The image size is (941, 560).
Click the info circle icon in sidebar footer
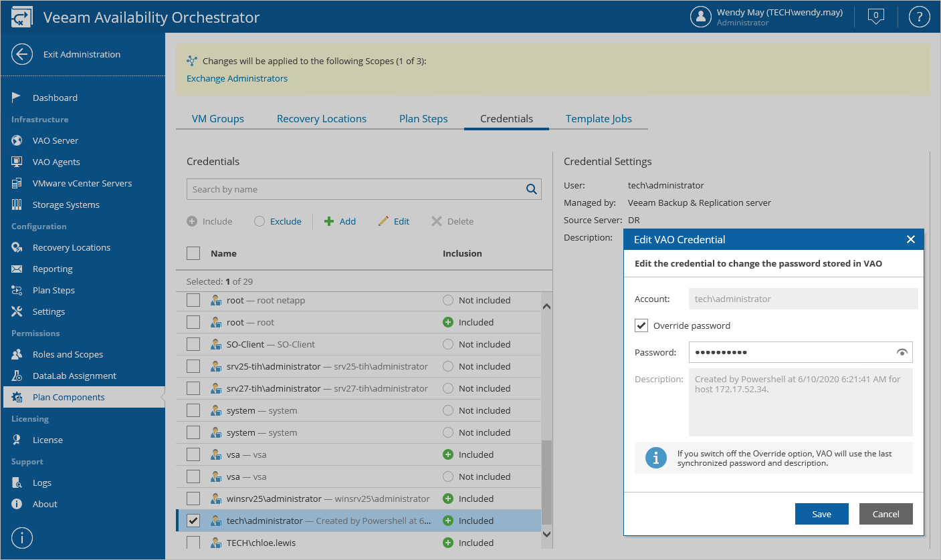point(22,537)
